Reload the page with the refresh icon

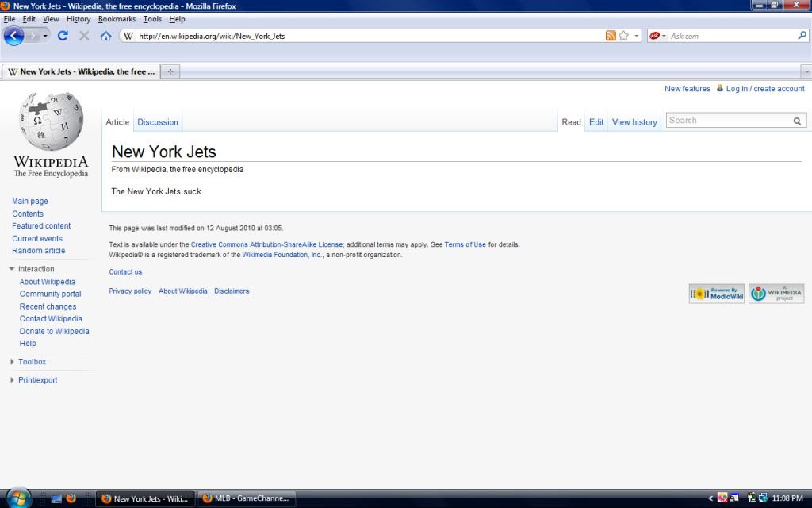click(63, 36)
